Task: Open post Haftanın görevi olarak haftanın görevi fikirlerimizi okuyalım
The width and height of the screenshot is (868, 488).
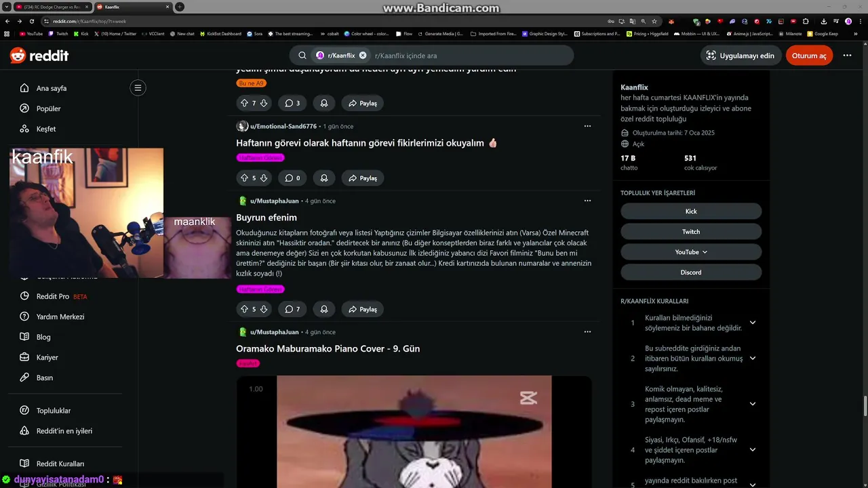Action: [x=367, y=143]
